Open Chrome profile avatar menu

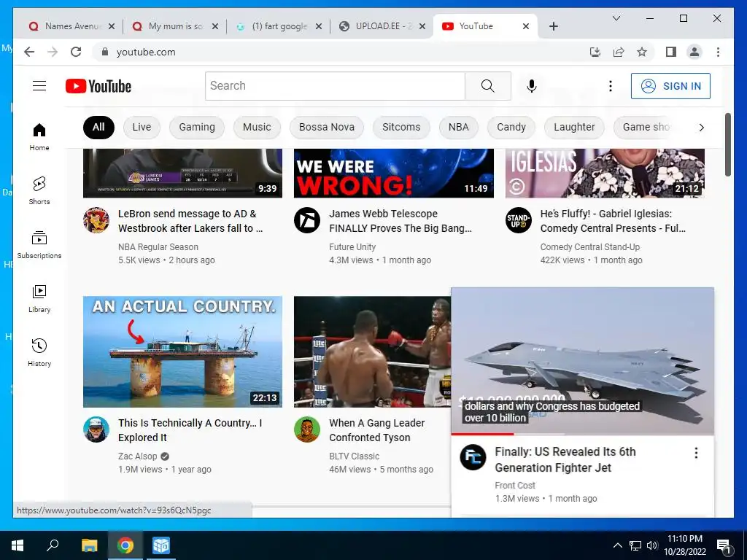[x=694, y=52]
